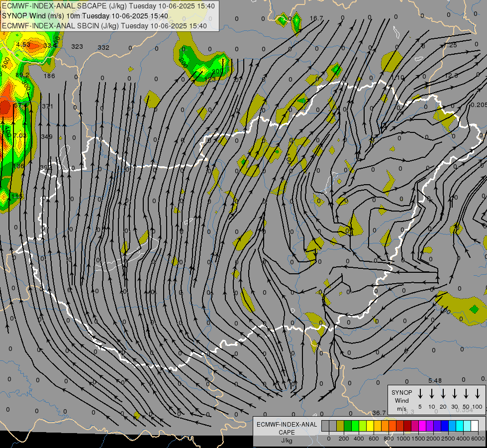The height and width of the screenshot is (448, 487).
Task: Pick the pure yellow CAPE legend swatch
Action: tap(370, 426)
